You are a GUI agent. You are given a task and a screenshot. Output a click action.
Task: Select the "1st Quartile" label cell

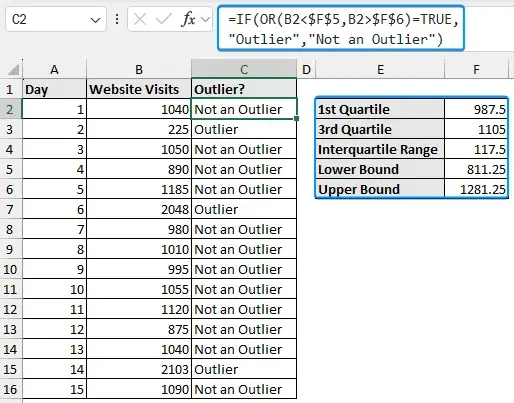click(380, 109)
